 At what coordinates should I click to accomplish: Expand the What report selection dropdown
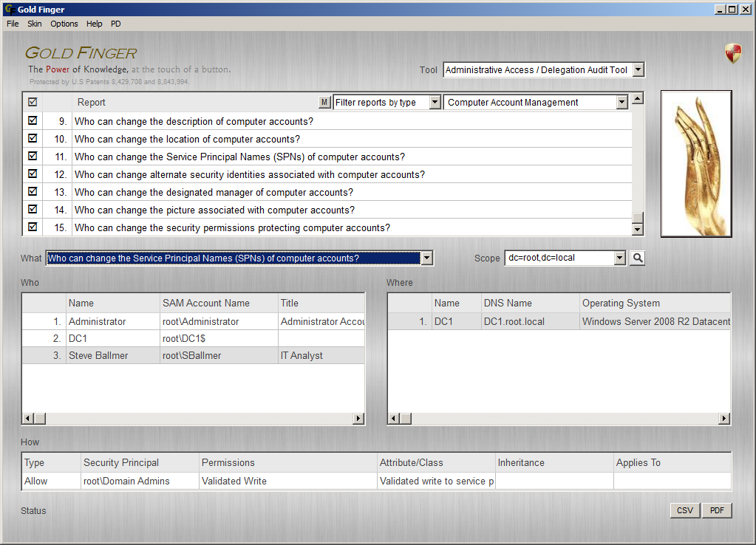point(426,258)
